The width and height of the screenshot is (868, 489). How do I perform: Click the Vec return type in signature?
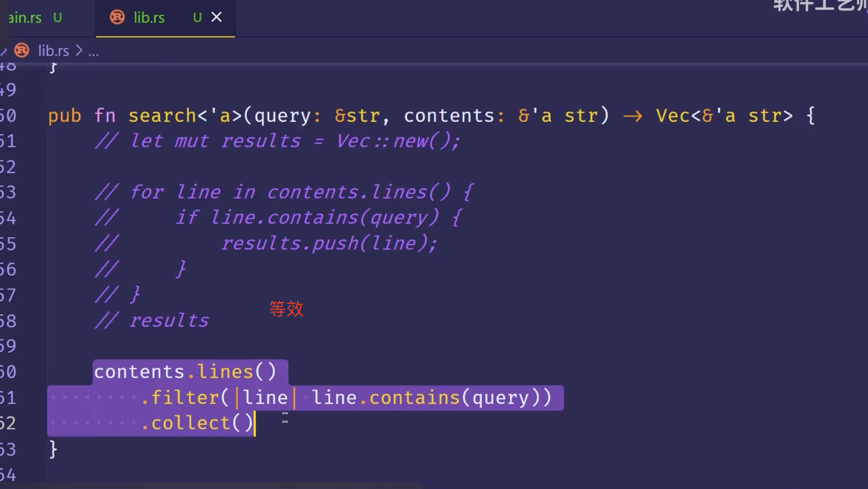click(672, 116)
